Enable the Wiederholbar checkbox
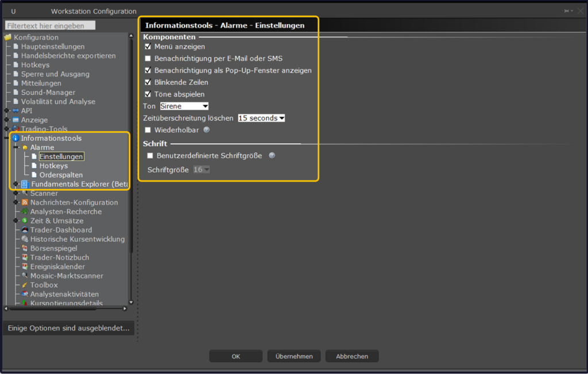This screenshot has height=374, width=588. coord(148,130)
